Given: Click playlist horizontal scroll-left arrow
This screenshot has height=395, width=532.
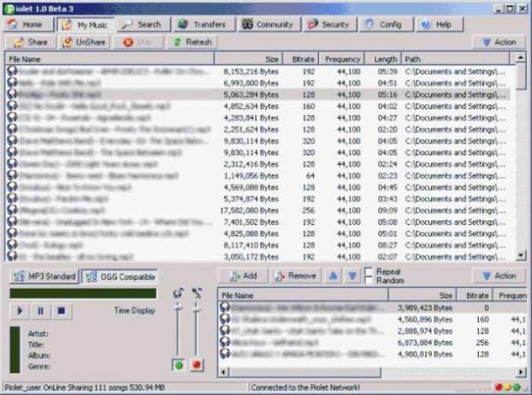Looking at the screenshot, I should pyautogui.click(x=224, y=372).
